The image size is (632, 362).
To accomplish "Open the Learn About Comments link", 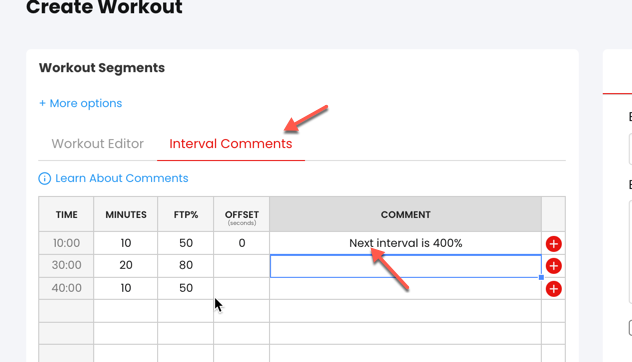I will (122, 178).
